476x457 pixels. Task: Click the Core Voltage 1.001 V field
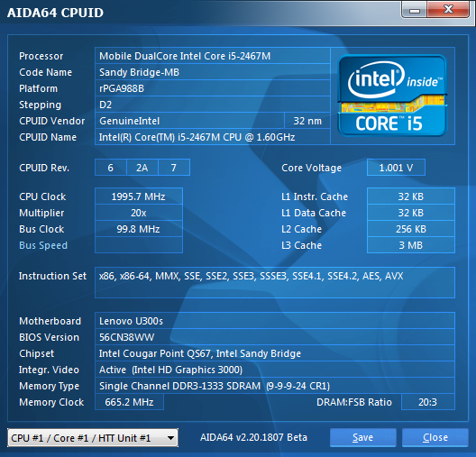pos(396,168)
